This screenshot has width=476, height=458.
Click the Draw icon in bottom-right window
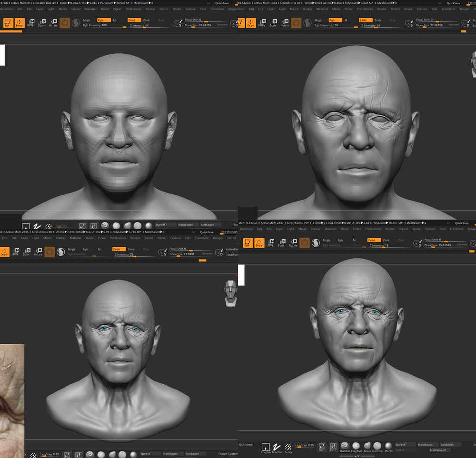[259, 243]
